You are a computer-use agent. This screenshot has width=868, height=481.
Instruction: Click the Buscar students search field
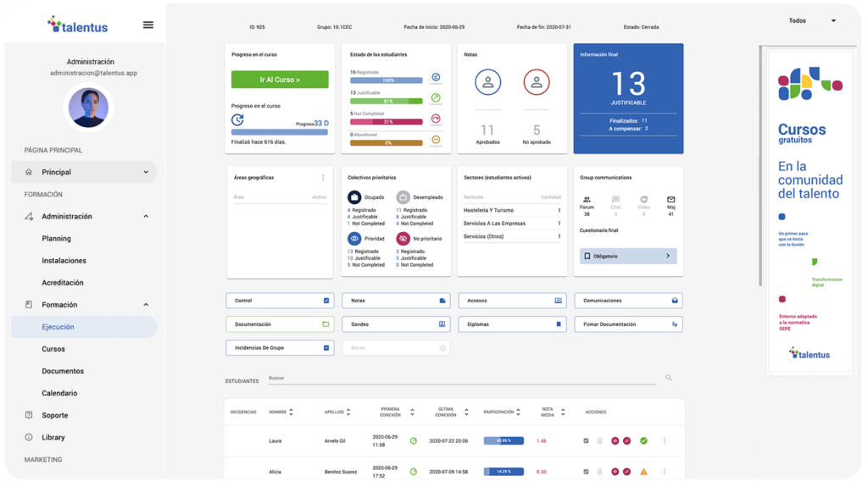[x=462, y=379]
